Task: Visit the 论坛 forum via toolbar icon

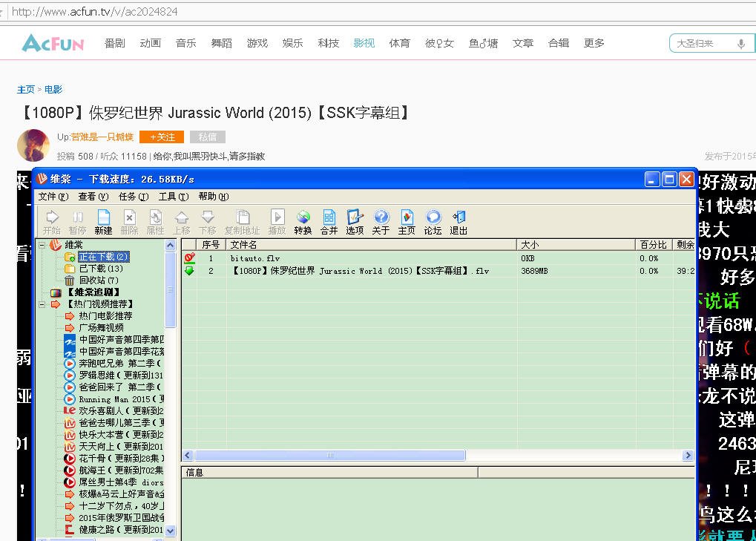Action: point(433,219)
